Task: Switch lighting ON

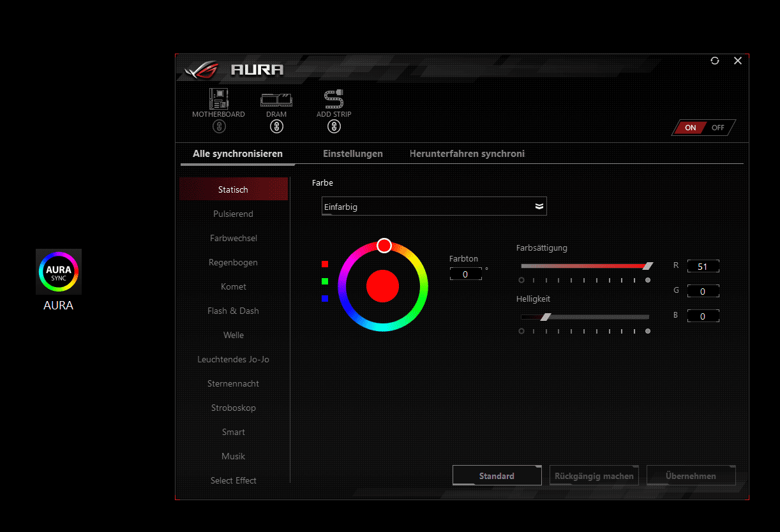Action: (x=689, y=128)
